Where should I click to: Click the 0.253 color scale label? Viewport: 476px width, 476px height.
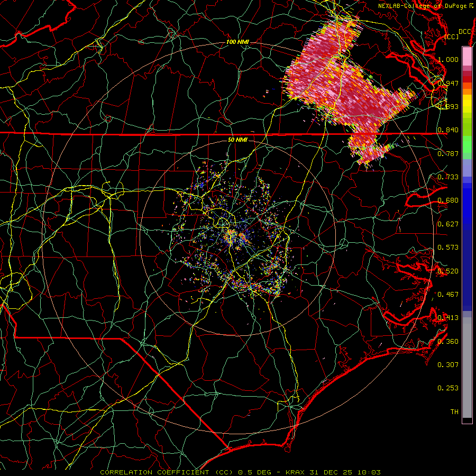coord(448,388)
